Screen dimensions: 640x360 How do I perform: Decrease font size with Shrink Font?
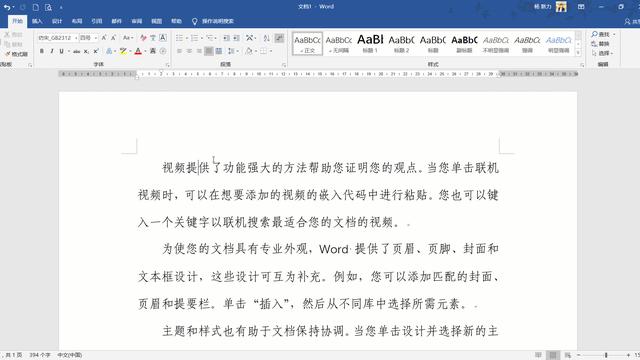[113, 38]
